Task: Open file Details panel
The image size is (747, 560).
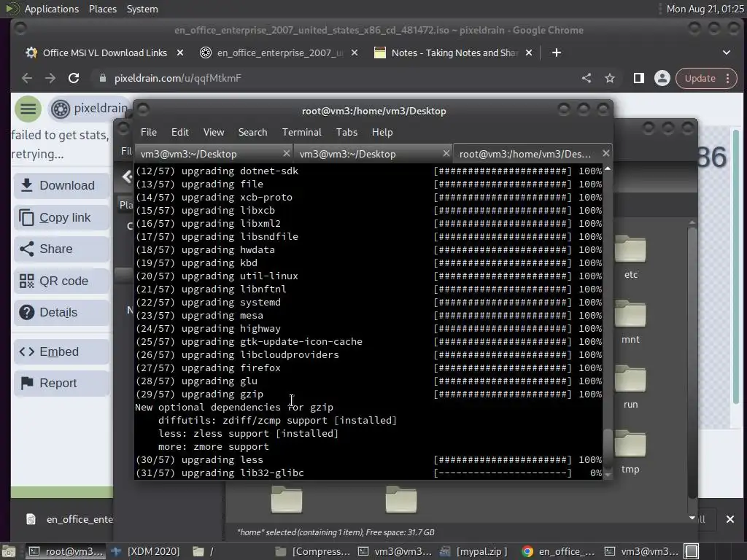Action: tap(61, 312)
